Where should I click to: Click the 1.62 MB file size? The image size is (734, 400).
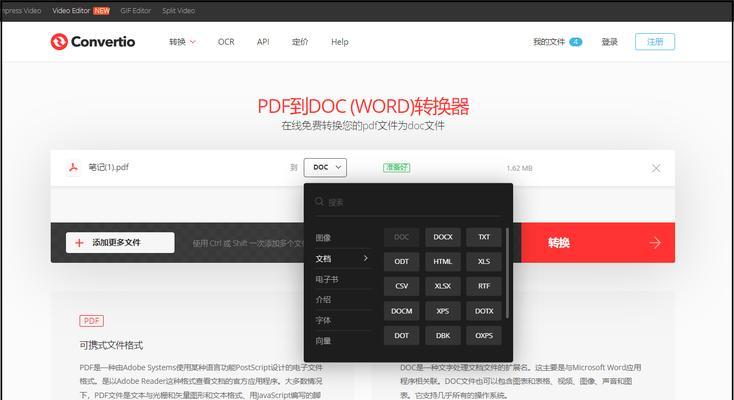point(520,168)
